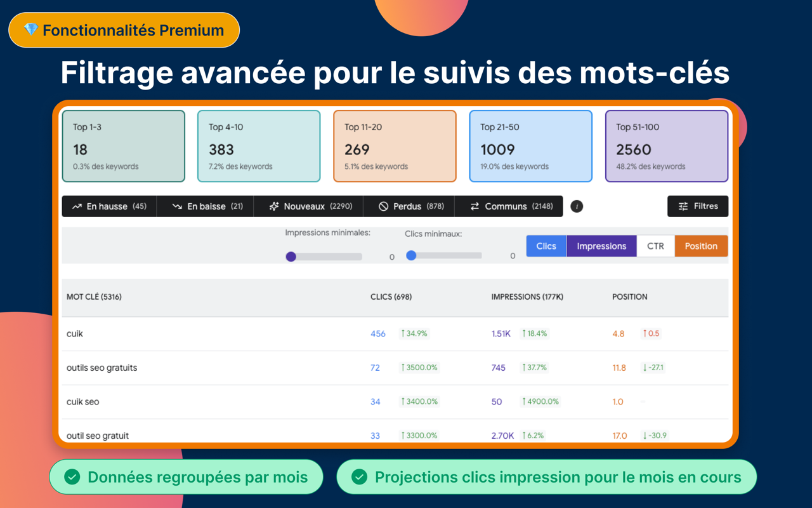Show Communs (2148) keywords
Screen dimensions: 812x508
[509, 206]
